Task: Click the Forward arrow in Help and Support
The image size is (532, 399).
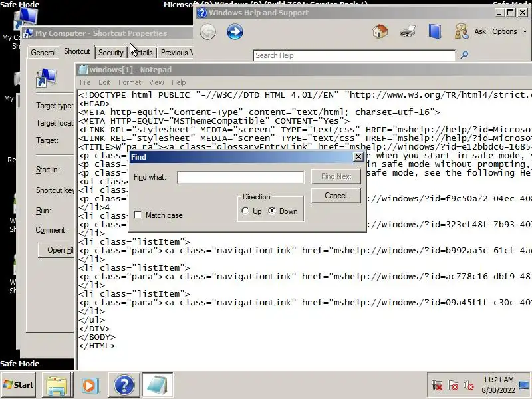Action: pyautogui.click(x=235, y=32)
